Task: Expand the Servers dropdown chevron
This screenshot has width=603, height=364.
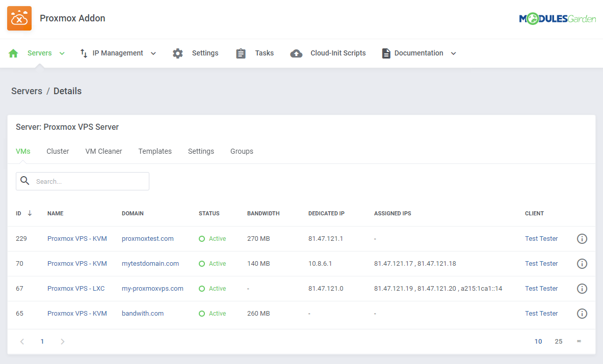Action: click(x=62, y=53)
